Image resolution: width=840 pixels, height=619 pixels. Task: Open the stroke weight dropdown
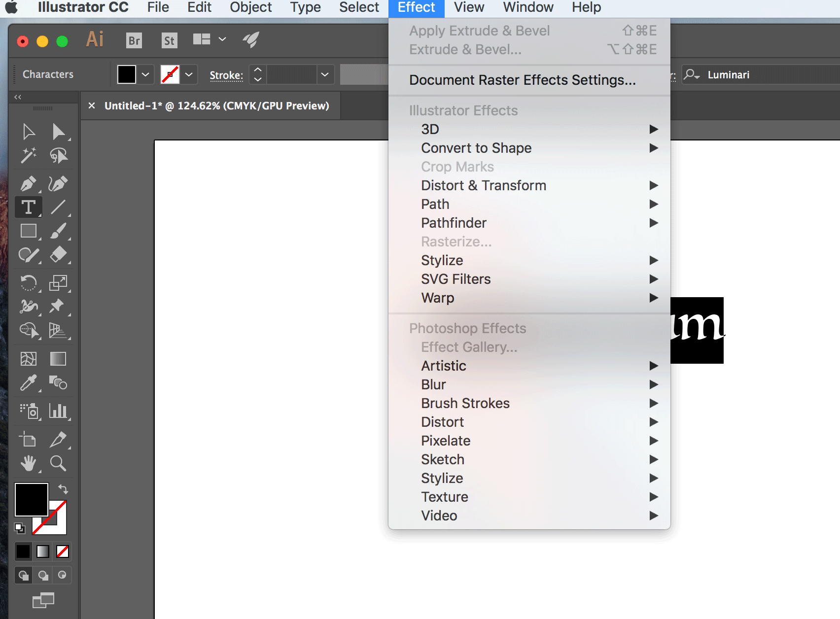(325, 75)
